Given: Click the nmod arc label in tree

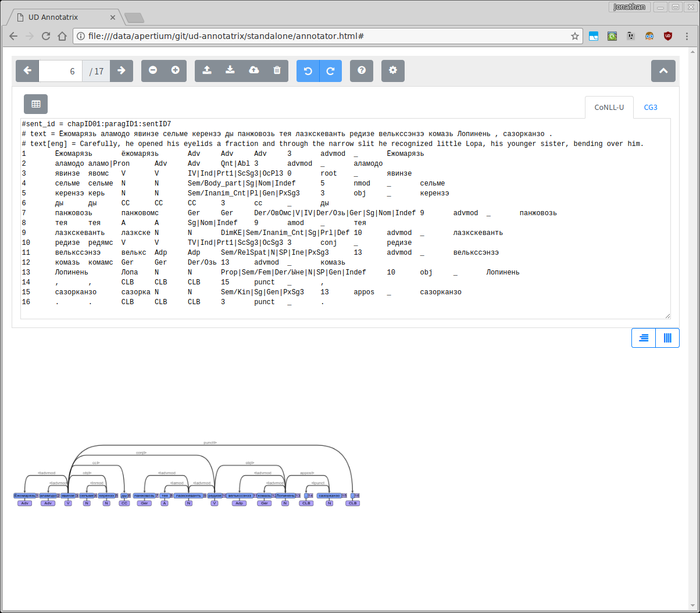Looking at the screenshot, I should click(97, 483).
